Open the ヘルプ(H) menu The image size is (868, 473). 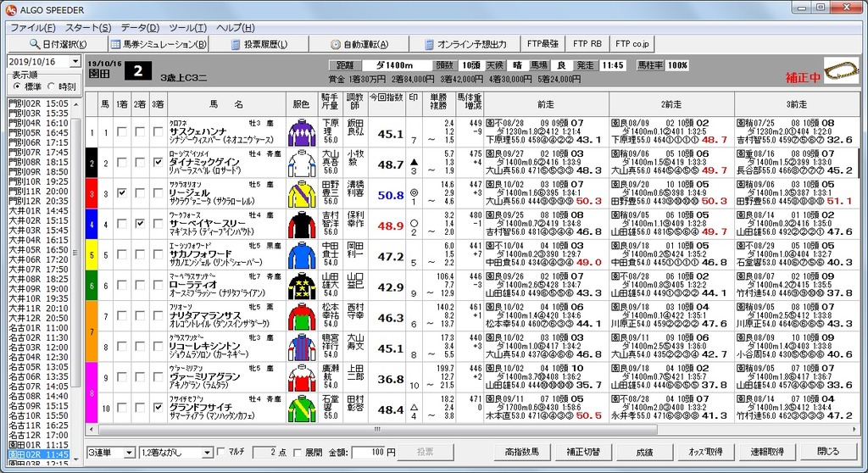(236, 27)
